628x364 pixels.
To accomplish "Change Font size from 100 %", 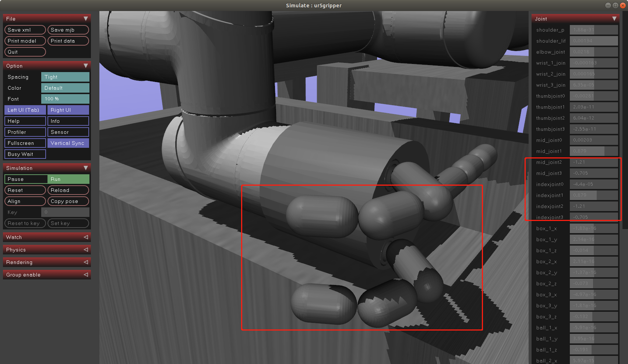I will [65, 99].
